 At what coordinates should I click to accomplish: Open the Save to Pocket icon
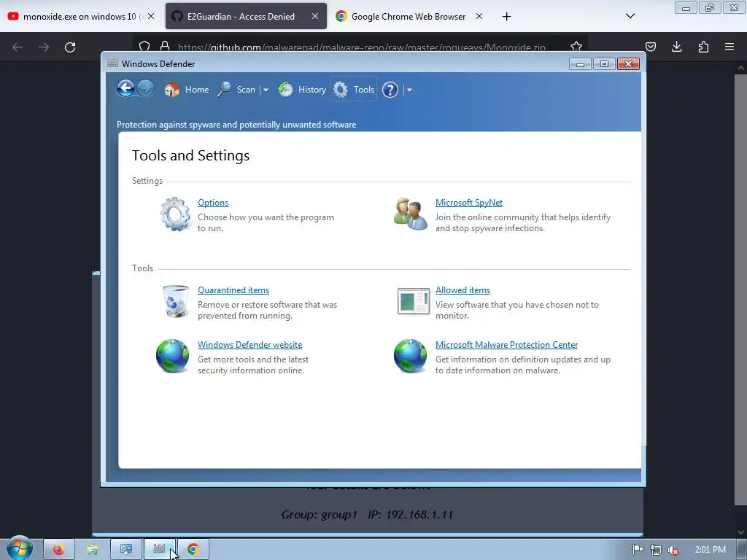click(x=650, y=47)
